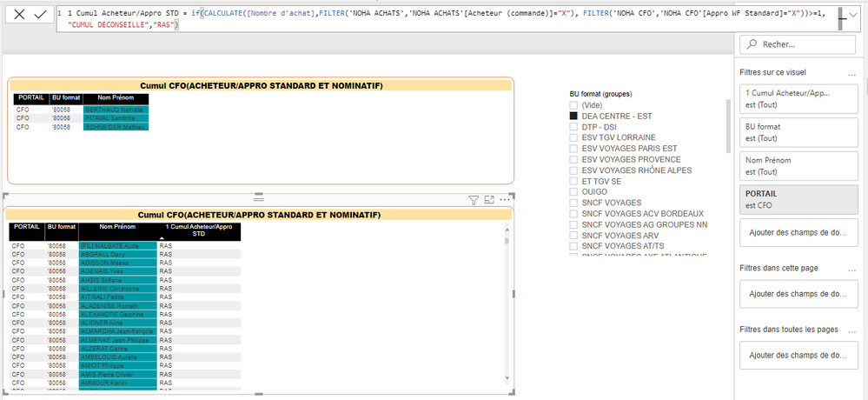Check SNCF VOYAGES ACV BORDEAUX in the slicer
This screenshot has width=868, height=400.
[573, 213]
